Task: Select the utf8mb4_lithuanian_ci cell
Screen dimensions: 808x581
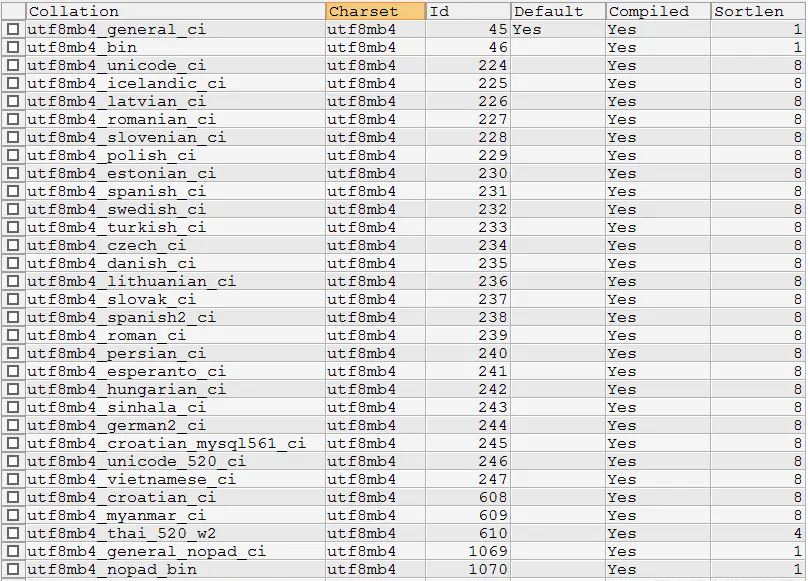Action: click(176, 281)
